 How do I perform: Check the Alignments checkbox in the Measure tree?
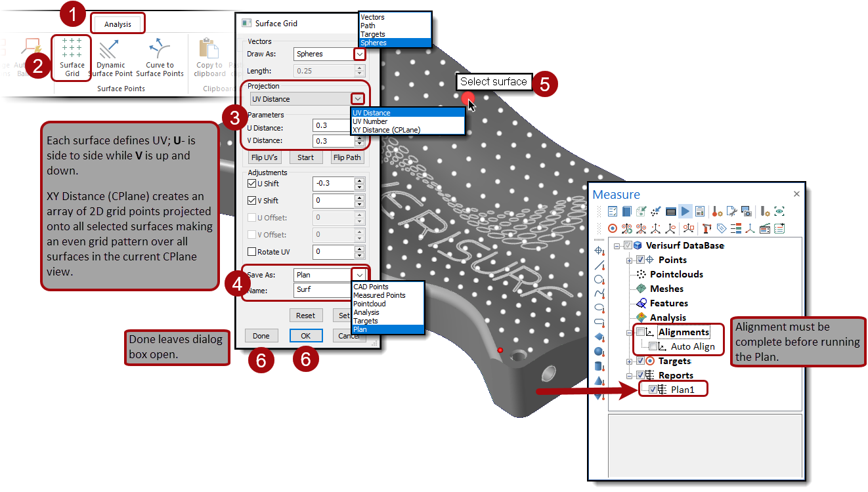pyautogui.click(x=640, y=332)
